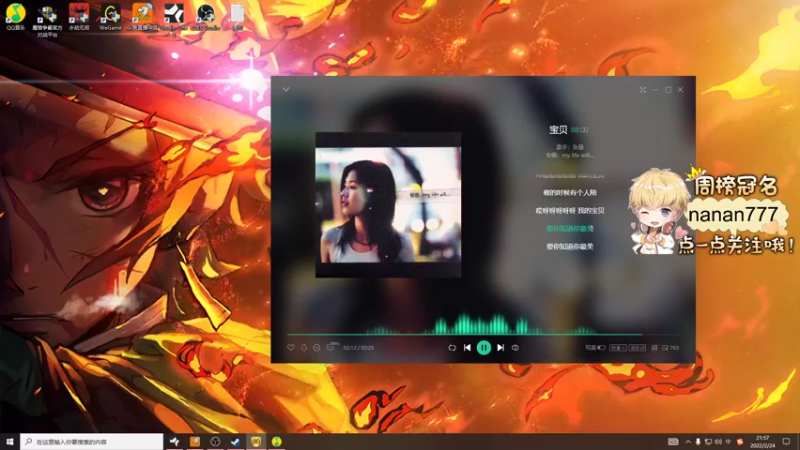Jump to the last visible lyric line
800x450 pixels.
(570, 246)
